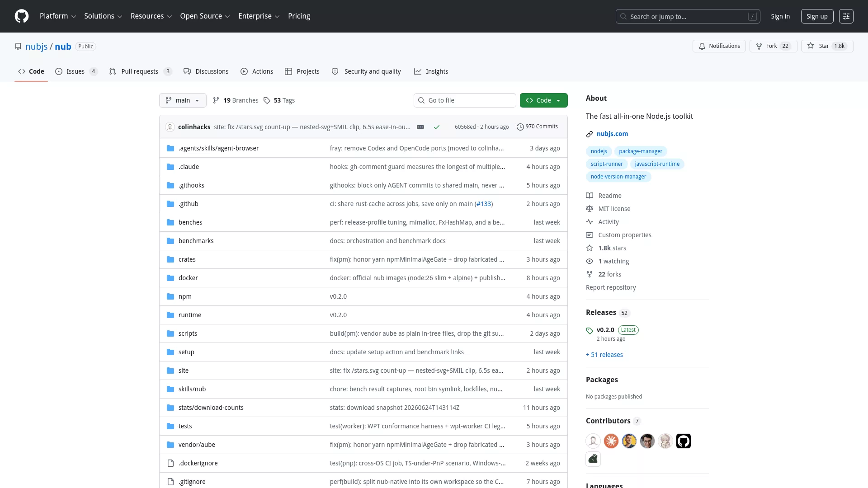
Task: Click the commit status checkmark icon
Action: 437,127
